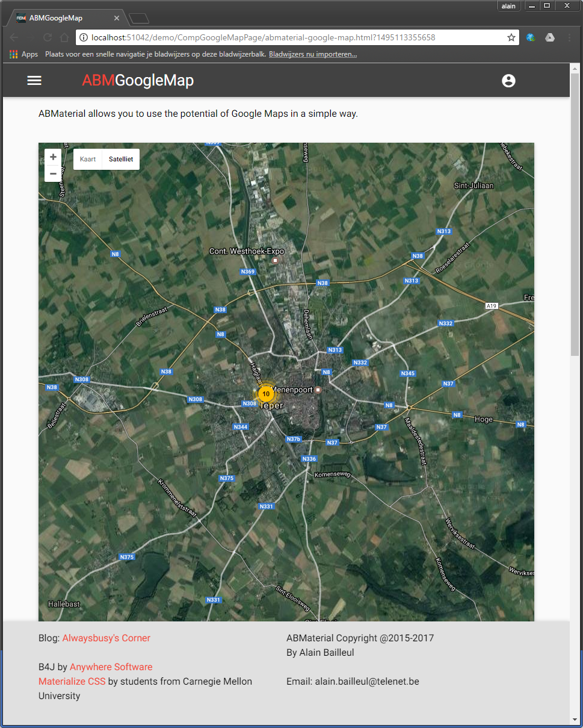Open the hamburger side menu
583x728 pixels.
pos(34,81)
